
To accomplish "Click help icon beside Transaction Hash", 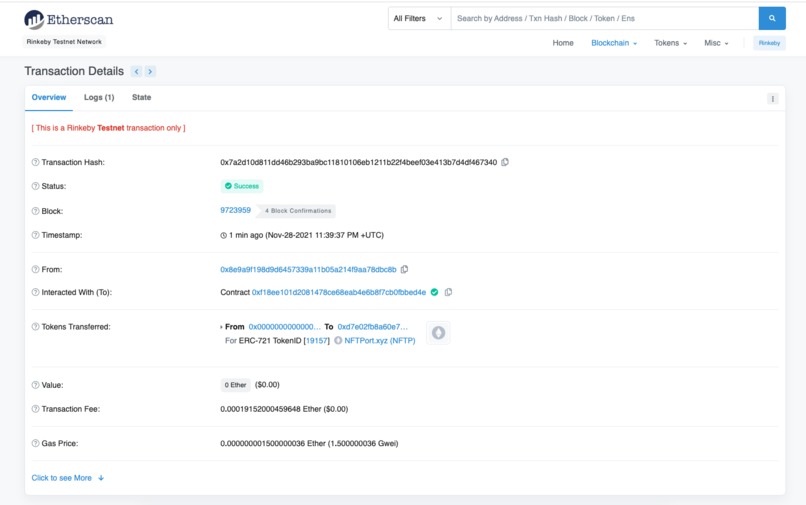I will [x=35, y=162].
